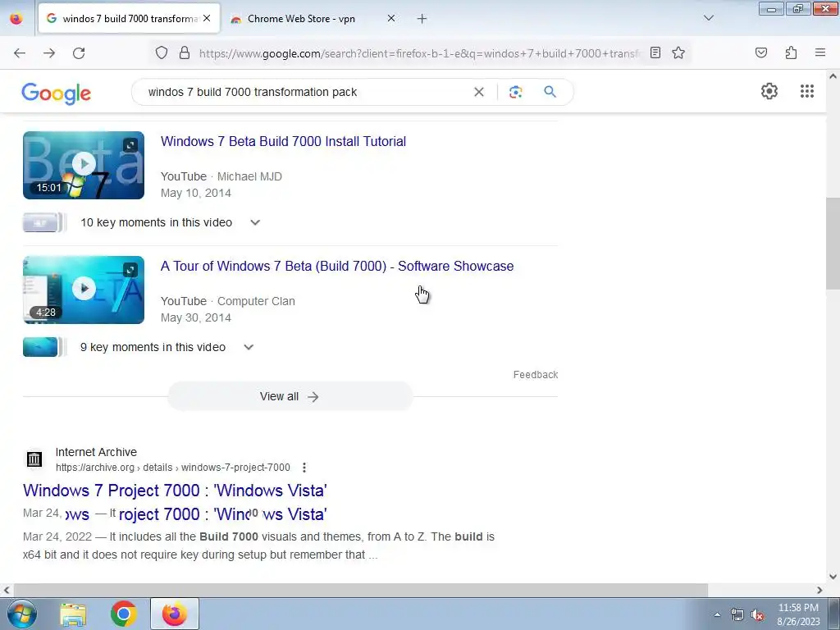Open Google quick settings gear
This screenshot has height=630, width=840.
point(769,91)
